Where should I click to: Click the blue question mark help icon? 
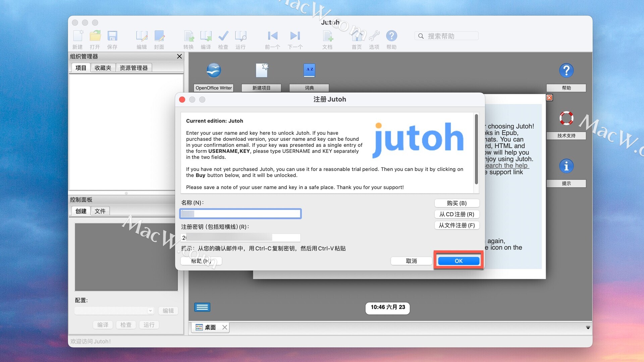[x=566, y=70]
